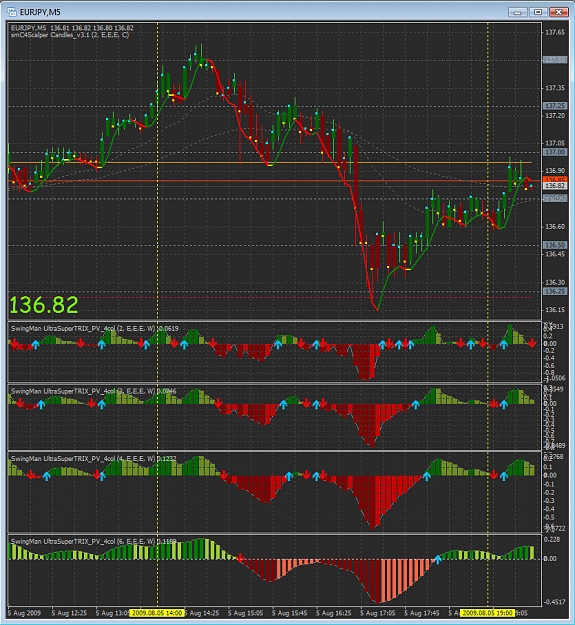
Task: Select the SwingMan UltraSuperTRIX (4, E,E,E, W) label
Action: click(x=94, y=459)
